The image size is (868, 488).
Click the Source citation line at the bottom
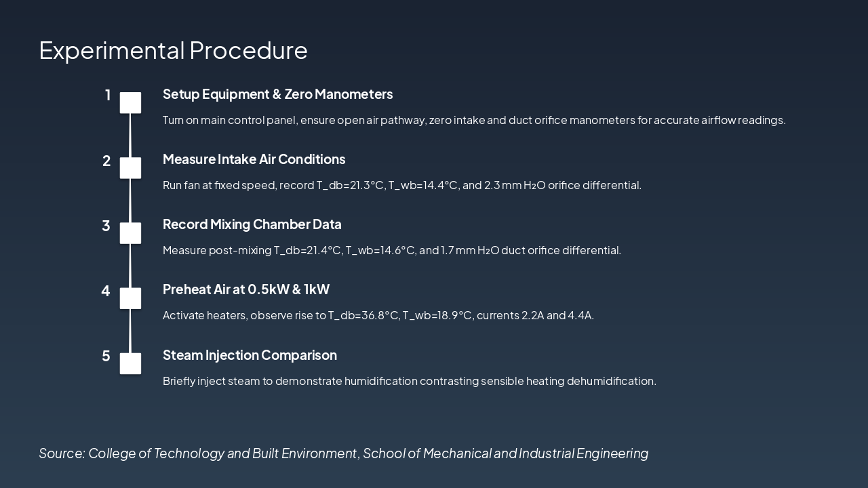tap(343, 453)
